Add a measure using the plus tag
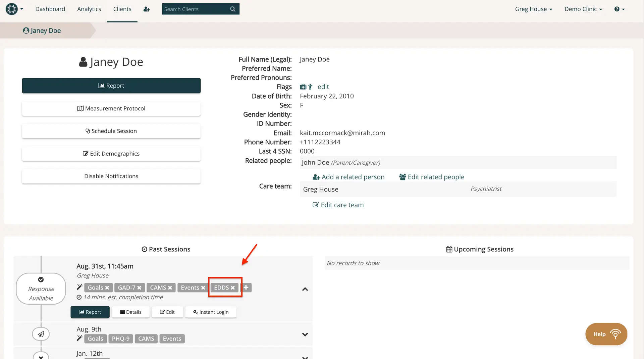Image resolution: width=644 pixels, height=359 pixels. click(246, 288)
